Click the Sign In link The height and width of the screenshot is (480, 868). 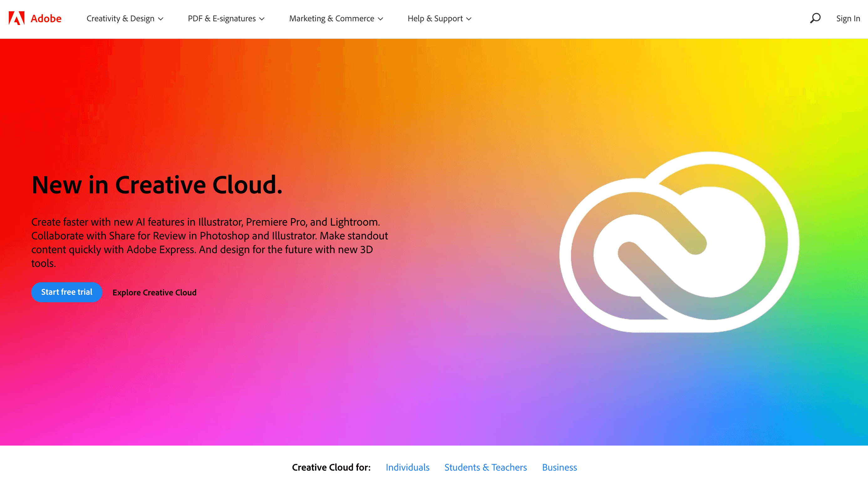[x=848, y=18]
